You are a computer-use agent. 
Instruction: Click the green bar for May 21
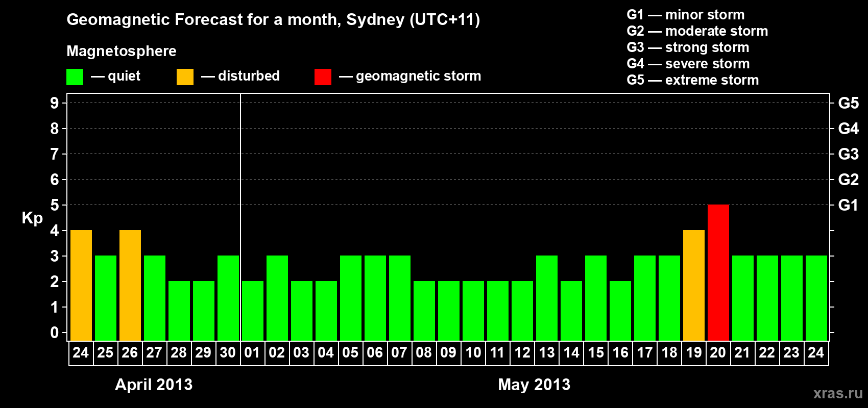743,298
